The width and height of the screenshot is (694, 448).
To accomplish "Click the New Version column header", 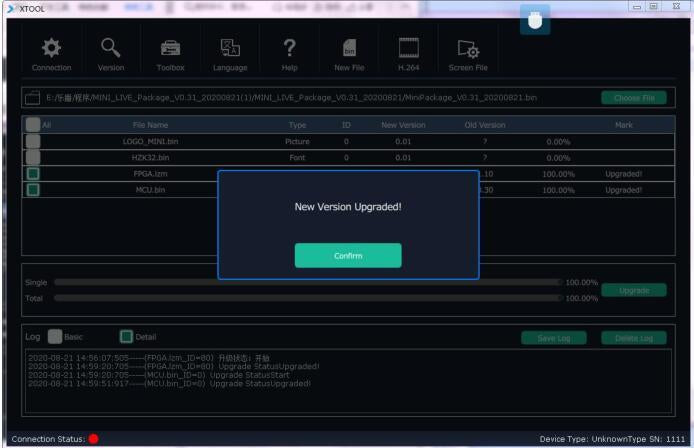I will coord(403,125).
